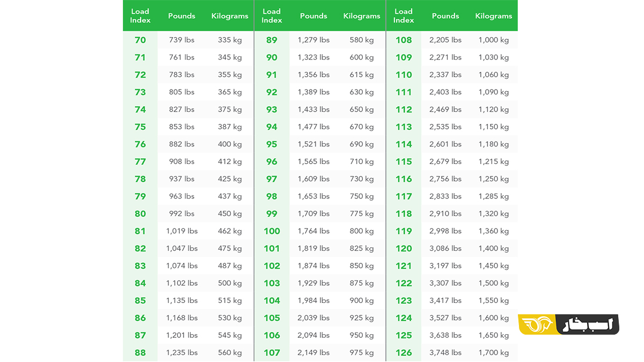The image size is (644, 362).
Task: Select the 387 kg cell
Action: click(230, 127)
